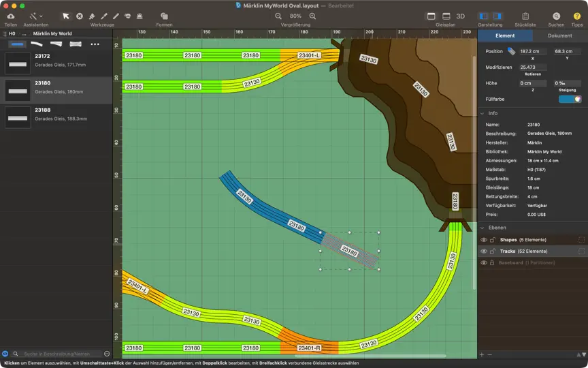This screenshot has height=368, width=588.
Task: Switch to the Element tab
Action: tap(505, 35)
